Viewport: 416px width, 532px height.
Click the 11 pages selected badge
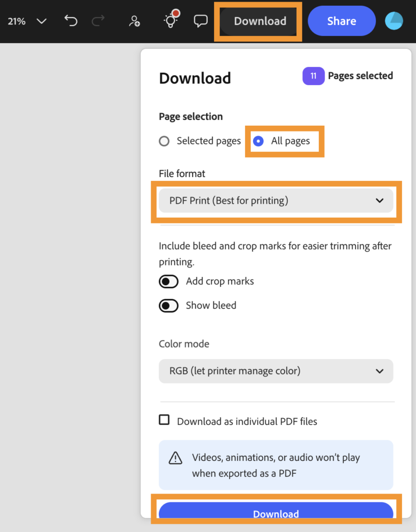click(x=314, y=76)
